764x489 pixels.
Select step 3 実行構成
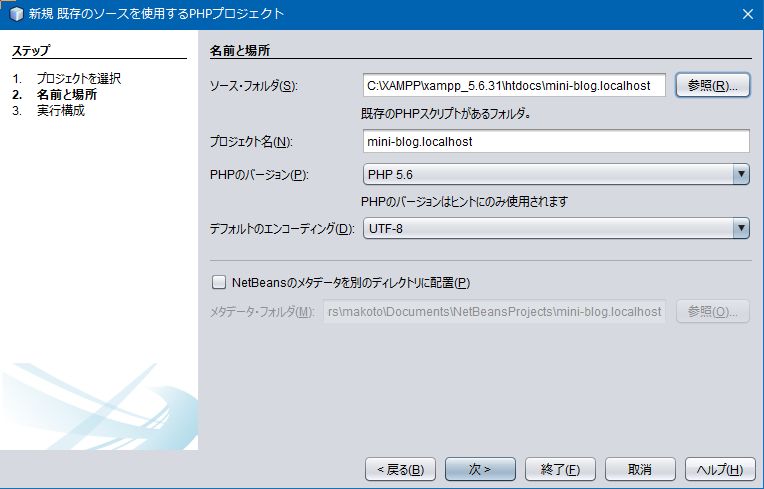60,111
